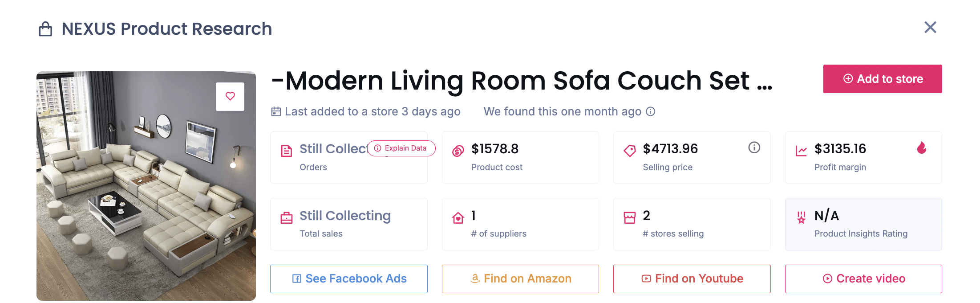
Task: Close the NEXUS Product Research dialog
Action: tap(930, 28)
